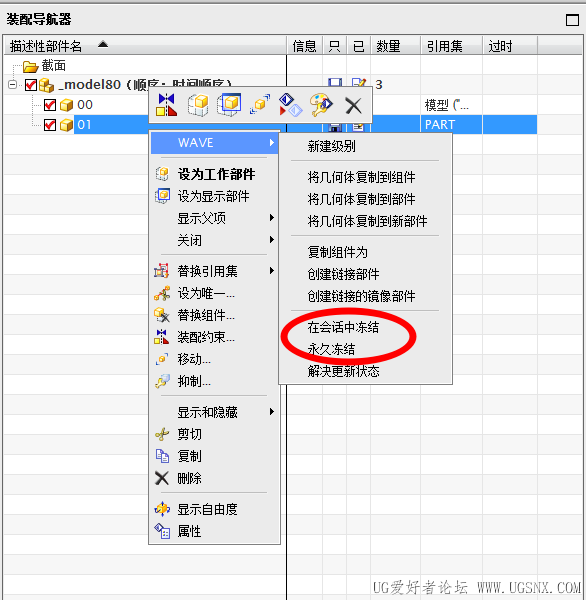This screenshot has width=586, height=600.
Task: Click the X icon beside 删除
Action: (x=162, y=478)
